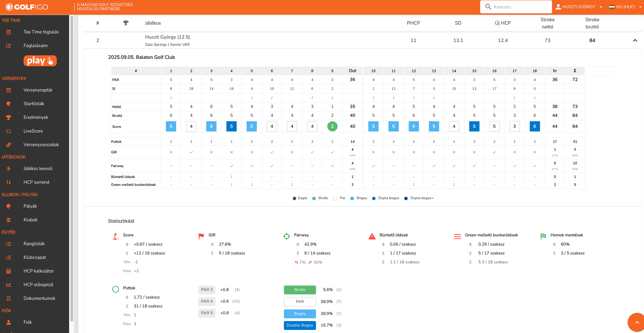Open Ranglisták in the sidebar
The height and width of the screenshot is (333, 644).
coord(34,244)
